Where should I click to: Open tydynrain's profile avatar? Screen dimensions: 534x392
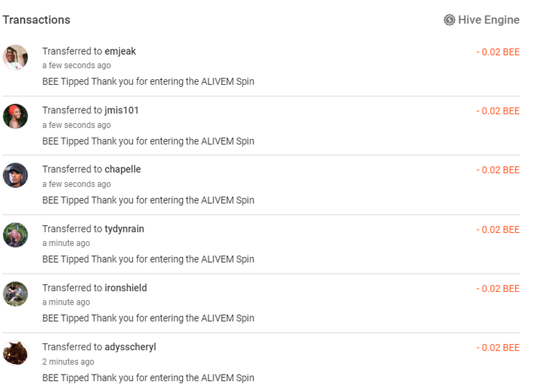15,235
